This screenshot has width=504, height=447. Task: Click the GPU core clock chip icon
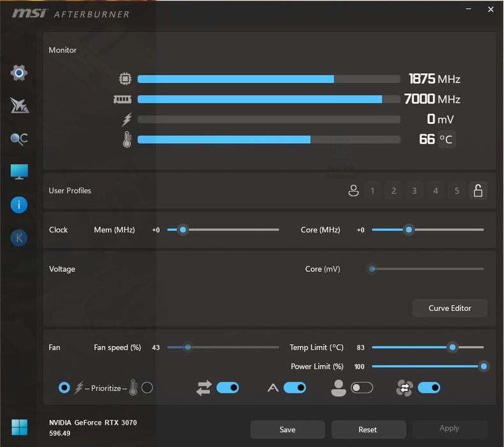tap(125, 79)
